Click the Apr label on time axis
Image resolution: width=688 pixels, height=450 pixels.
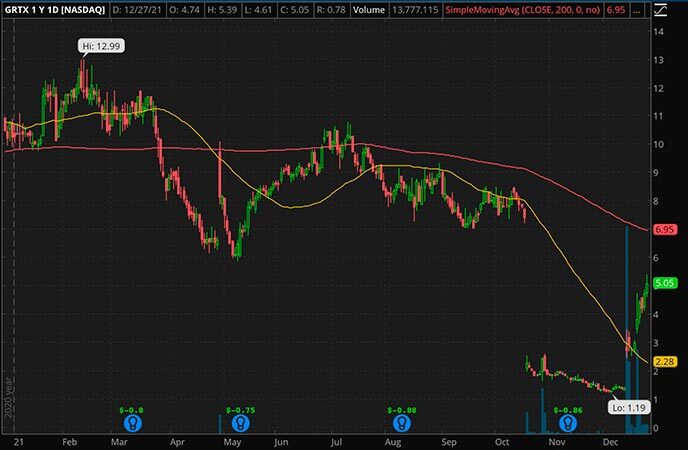177,442
